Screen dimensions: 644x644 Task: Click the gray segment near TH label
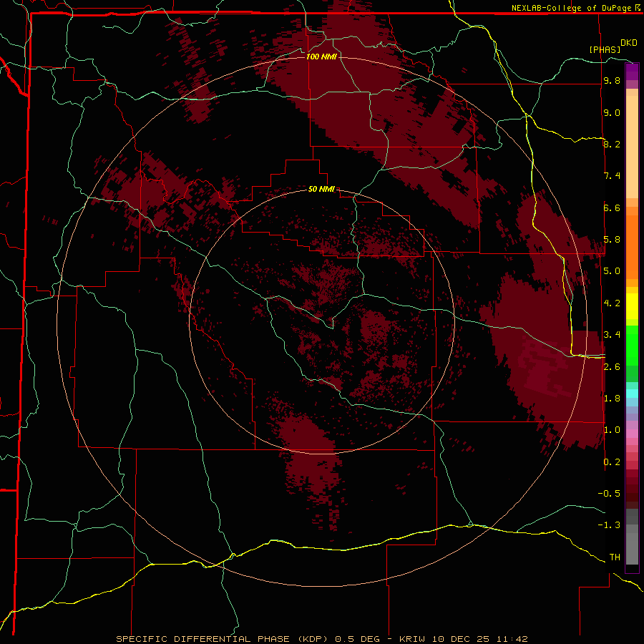tap(632, 548)
